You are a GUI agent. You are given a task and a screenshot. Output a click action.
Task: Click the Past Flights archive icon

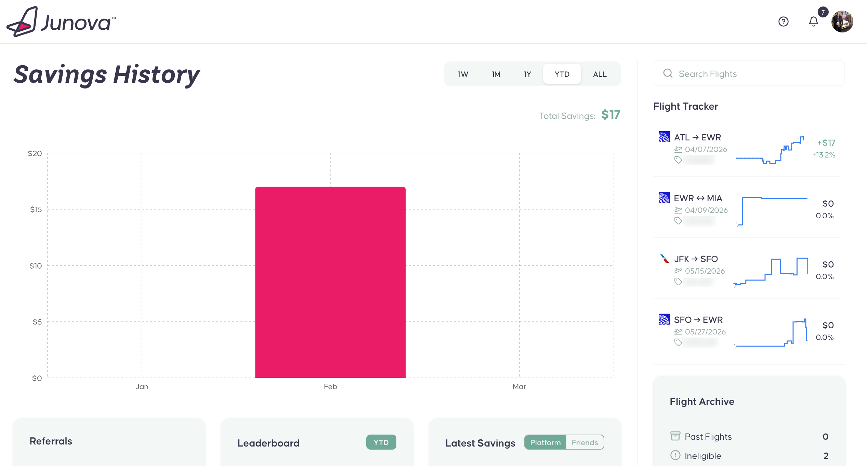pos(675,436)
